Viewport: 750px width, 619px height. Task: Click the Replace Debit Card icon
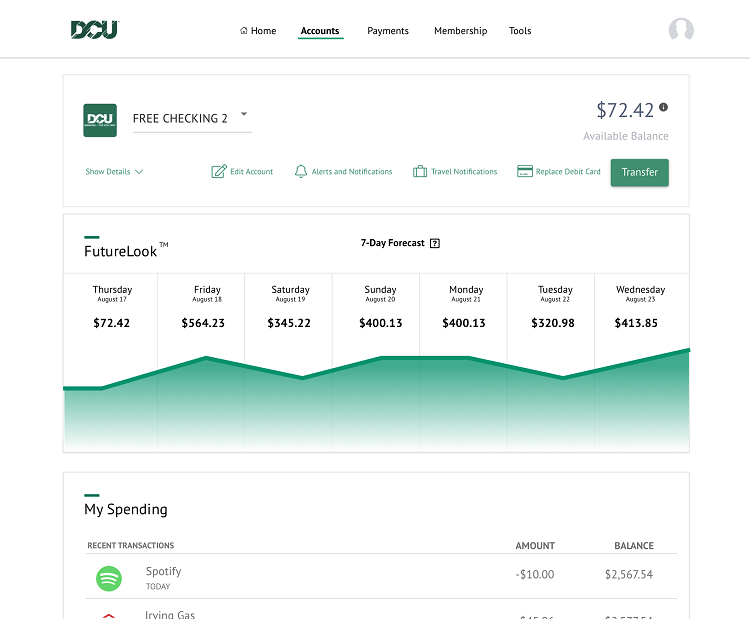[524, 172]
